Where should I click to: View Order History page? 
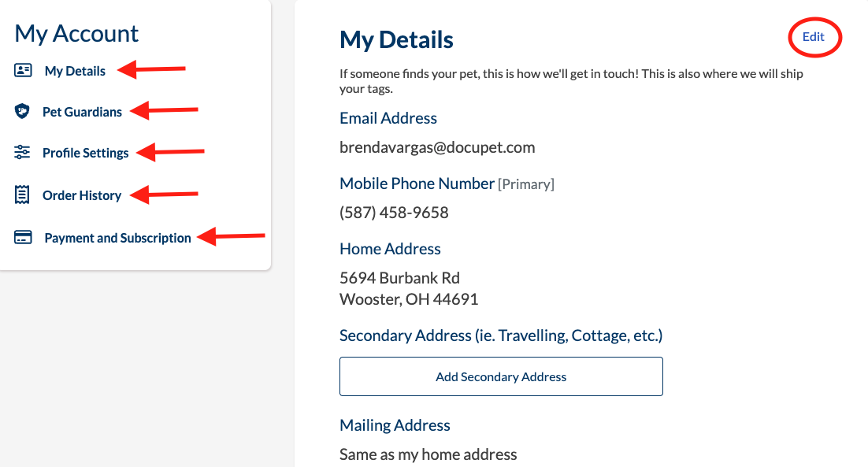82,195
